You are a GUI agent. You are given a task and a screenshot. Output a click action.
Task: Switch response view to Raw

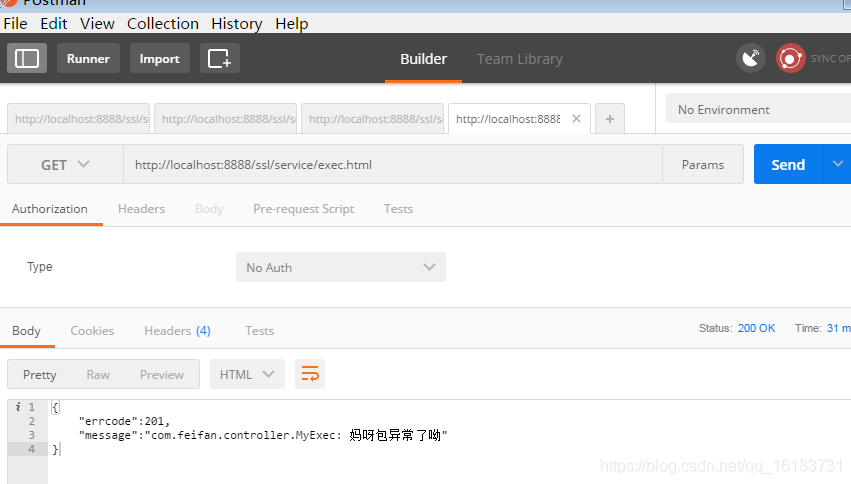[x=98, y=374]
